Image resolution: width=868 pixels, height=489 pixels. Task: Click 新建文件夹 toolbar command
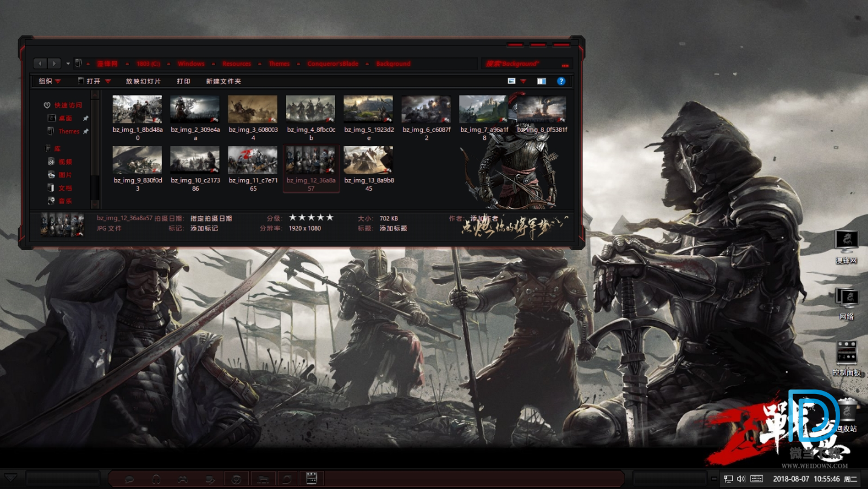click(x=224, y=81)
